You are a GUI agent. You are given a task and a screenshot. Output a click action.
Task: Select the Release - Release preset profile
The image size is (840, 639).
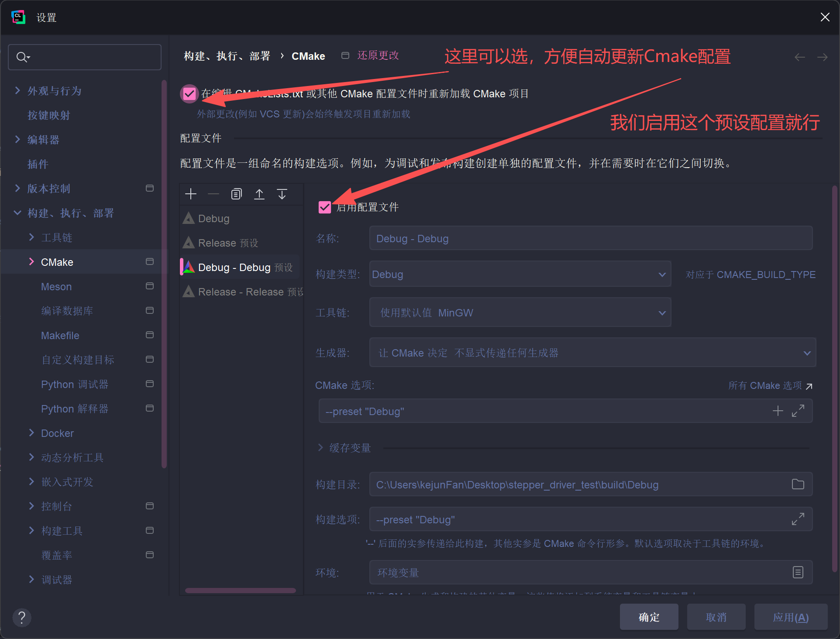pyautogui.click(x=241, y=292)
